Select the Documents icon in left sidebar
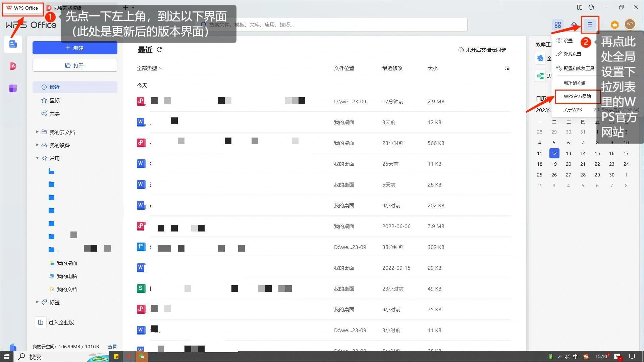Viewport: 644px width, 362px height. click(x=13, y=44)
